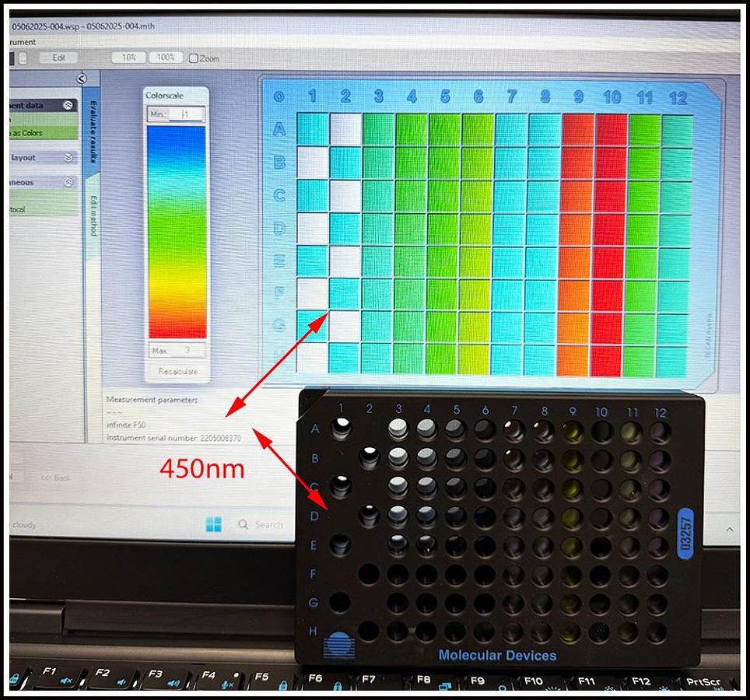This screenshot has width=750, height=700.
Task: Select row A header on the plate
Action: [279, 130]
